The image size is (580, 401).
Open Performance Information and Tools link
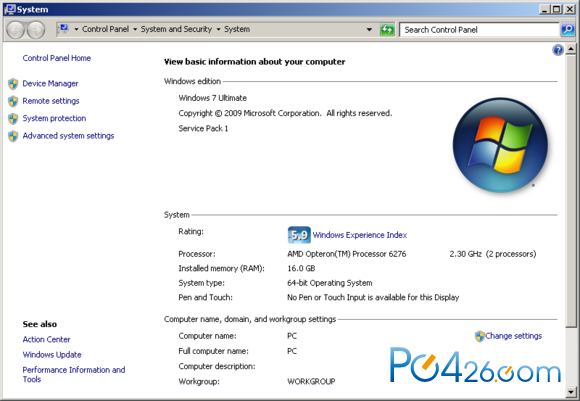click(74, 374)
